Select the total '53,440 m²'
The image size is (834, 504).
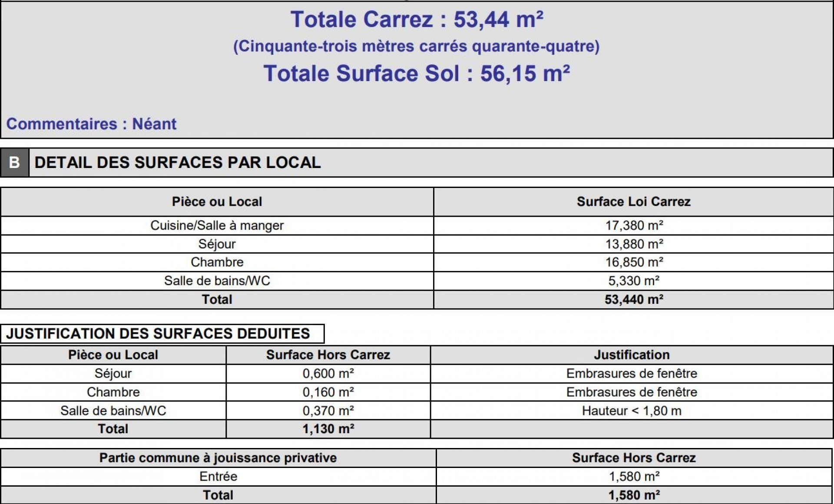click(634, 300)
